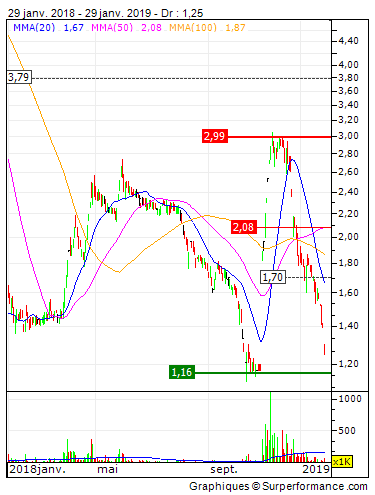This screenshot has width=375, height=495.
Task: Click the 1,80 price axis tick
Action: [348, 263]
